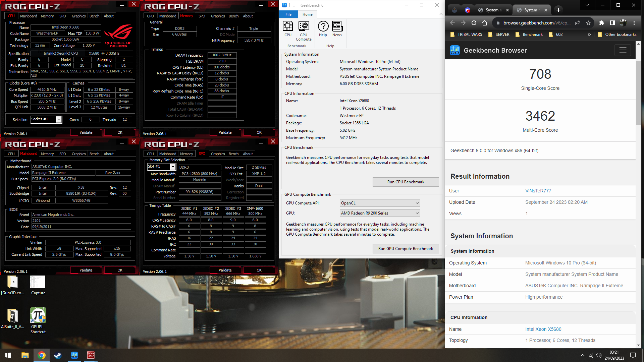644x362 pixels.
Task: Switch to Mainboard tab in top-left CPU-Z
Action: tap(29, 16)
